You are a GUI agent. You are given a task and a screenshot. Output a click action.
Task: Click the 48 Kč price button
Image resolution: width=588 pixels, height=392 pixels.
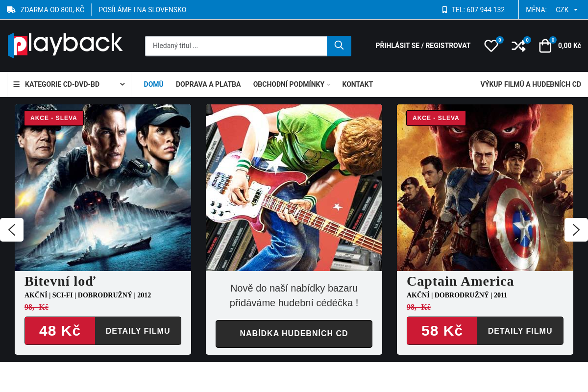60,331
